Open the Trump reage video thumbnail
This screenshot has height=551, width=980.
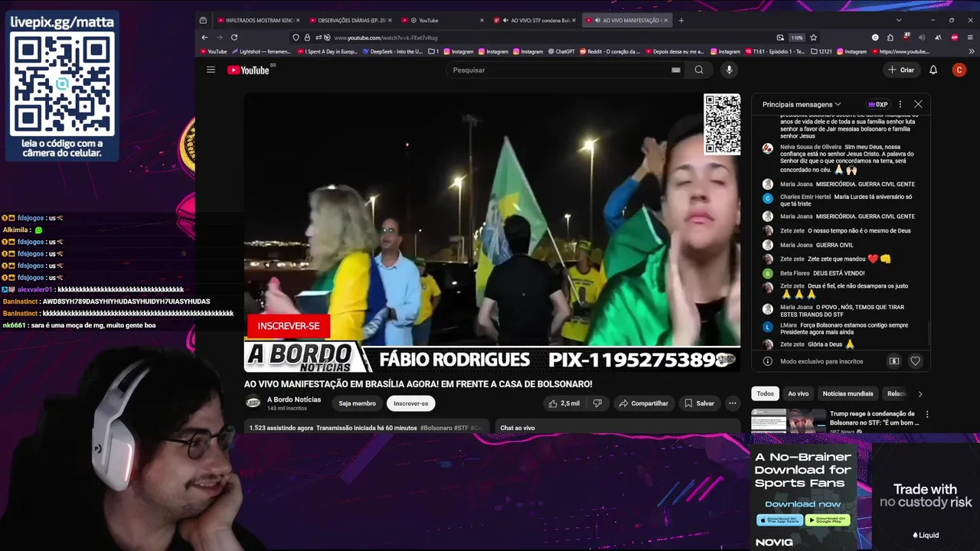pyautogui.click(x=788, y=422)
